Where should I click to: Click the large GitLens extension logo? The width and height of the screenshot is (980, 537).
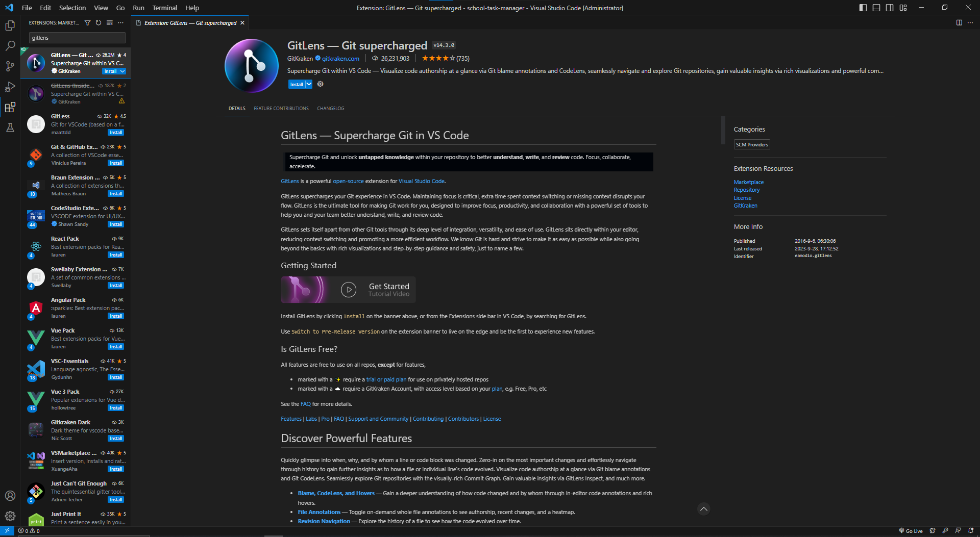(252, 65)
